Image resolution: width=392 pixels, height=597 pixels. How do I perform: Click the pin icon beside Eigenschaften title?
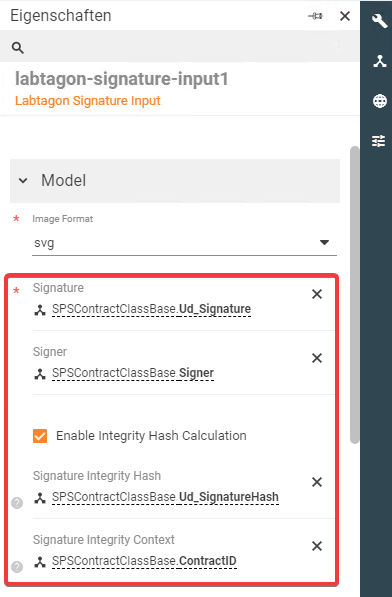click(x=315, y=16)
